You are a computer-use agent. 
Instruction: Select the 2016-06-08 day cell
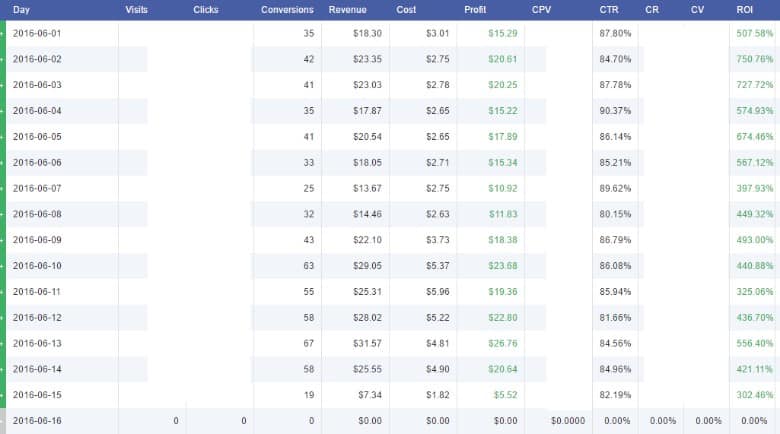pyautogui.click(x=37, y=214)
